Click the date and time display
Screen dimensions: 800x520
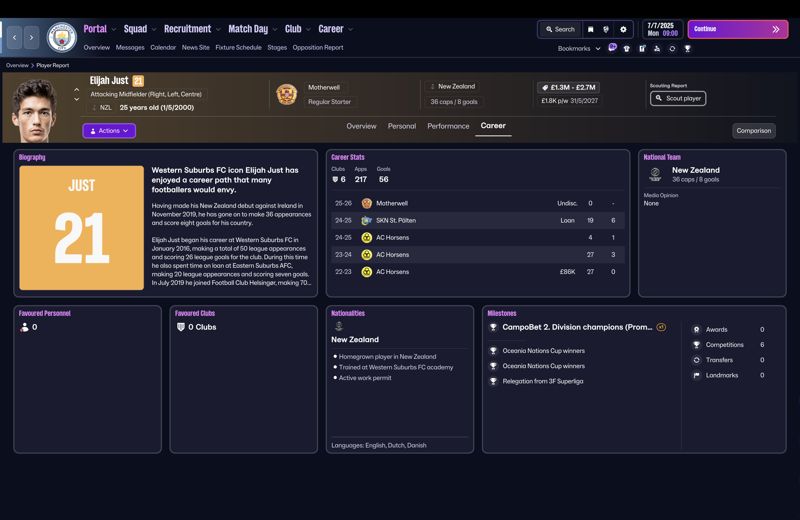(662, 29)
